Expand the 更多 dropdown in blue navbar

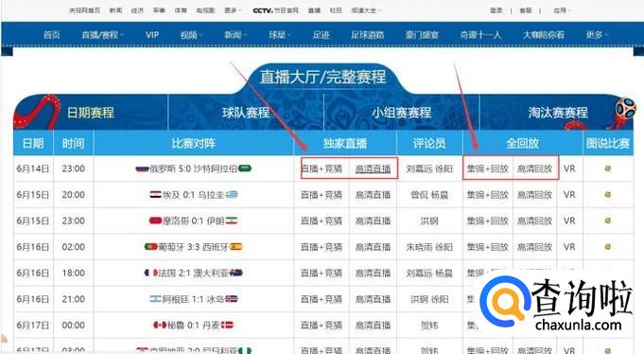597,35
